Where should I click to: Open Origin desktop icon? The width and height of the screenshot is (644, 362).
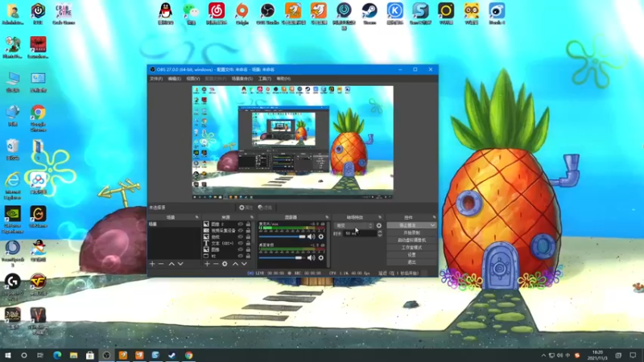coord(242,14)
